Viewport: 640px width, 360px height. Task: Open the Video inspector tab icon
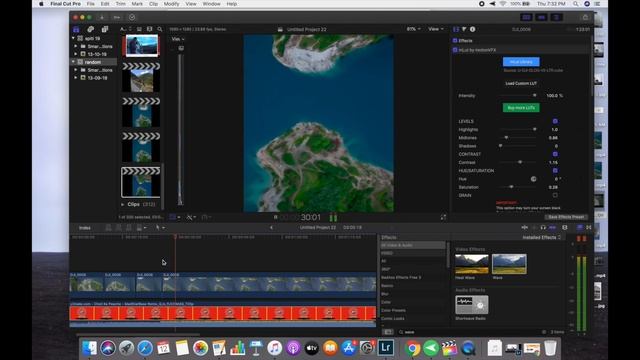tap(456, 29)
